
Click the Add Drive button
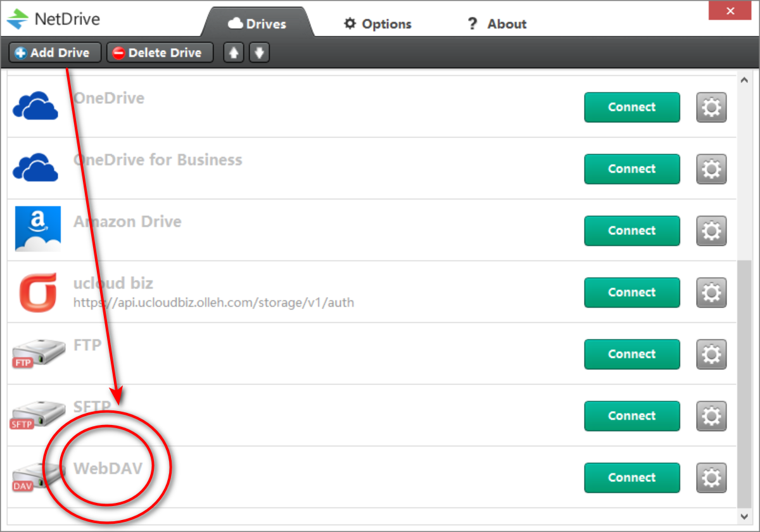coord(55,53)
